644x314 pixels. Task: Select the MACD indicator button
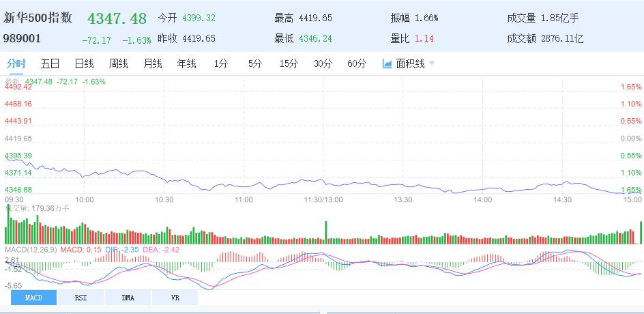[33, 298]
